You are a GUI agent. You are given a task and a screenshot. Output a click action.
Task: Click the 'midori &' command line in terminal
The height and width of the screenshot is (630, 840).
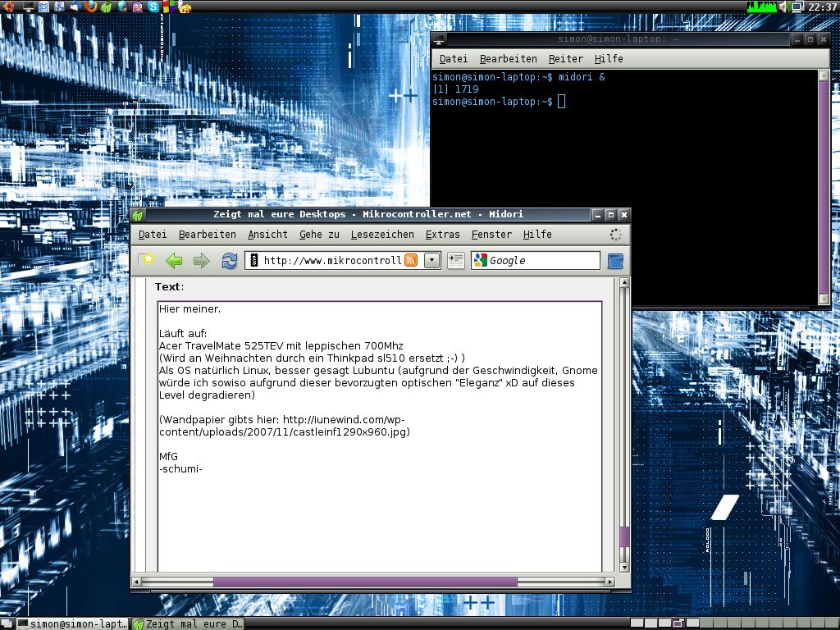point(582,77)
